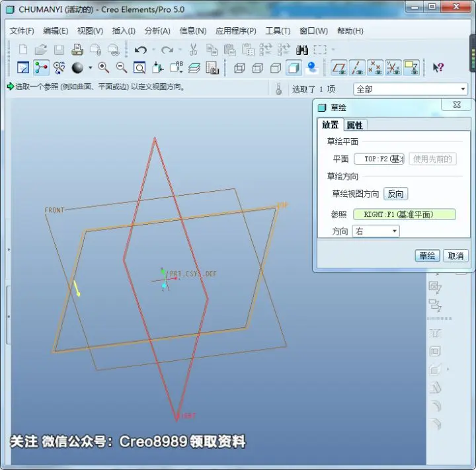Toggle datum axes display
This screenshot has height=470, width=476.
click(x=357, y=67)
